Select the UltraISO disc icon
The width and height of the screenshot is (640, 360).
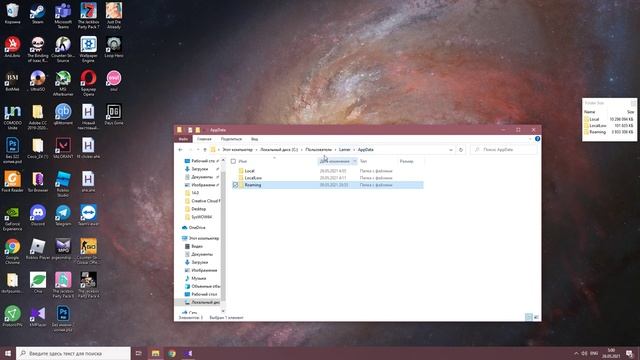click(x=38, y=80)
